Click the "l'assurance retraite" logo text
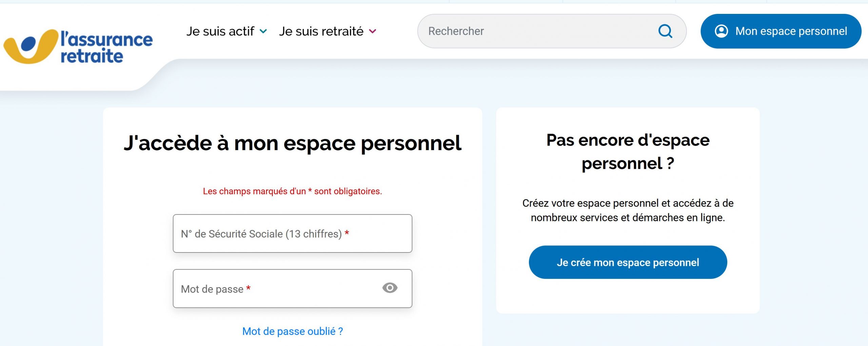 pyautogui.click(x=106, y=47)
